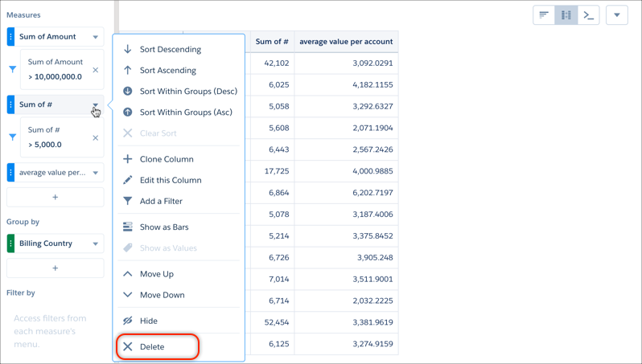642x364 pixels.
Task: Switch to table mode icon
Action: click(x=566, y=15)
